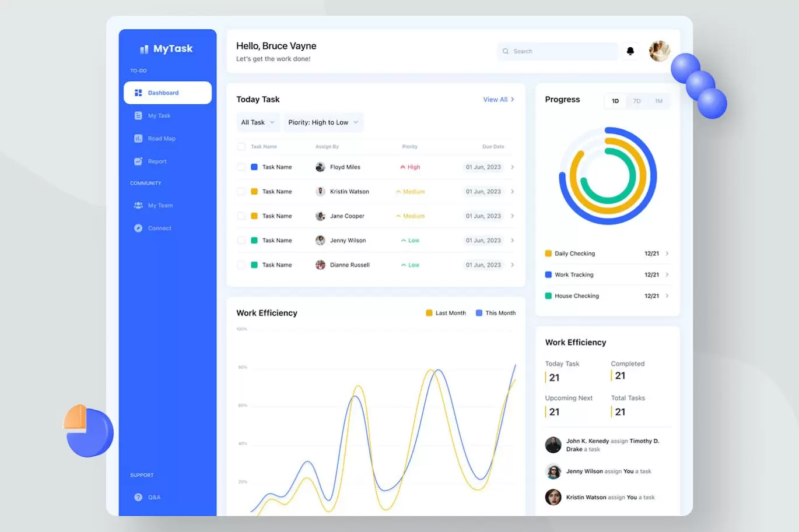Click the My Task list icon
This screenshot has height=532, width=799.
point(138,115)
